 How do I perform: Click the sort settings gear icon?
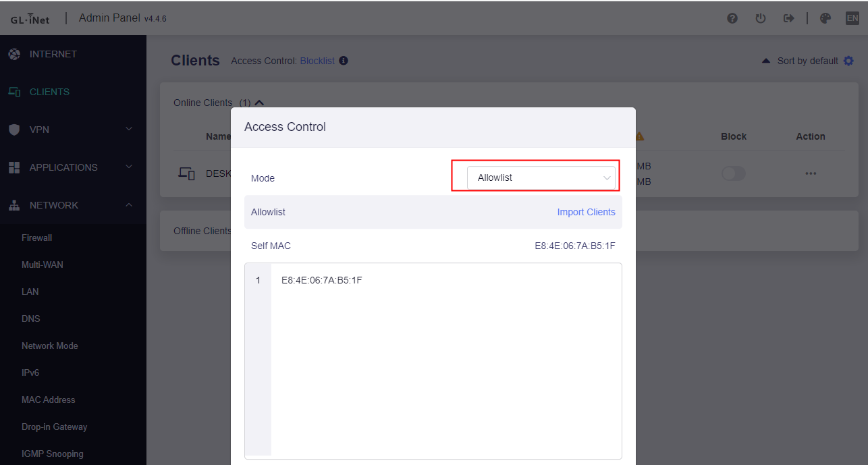pos(849,61)
